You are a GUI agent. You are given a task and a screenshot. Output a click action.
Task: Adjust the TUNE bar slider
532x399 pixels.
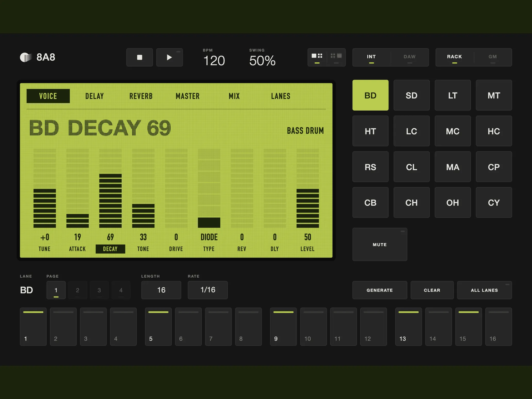click(45, 188)
